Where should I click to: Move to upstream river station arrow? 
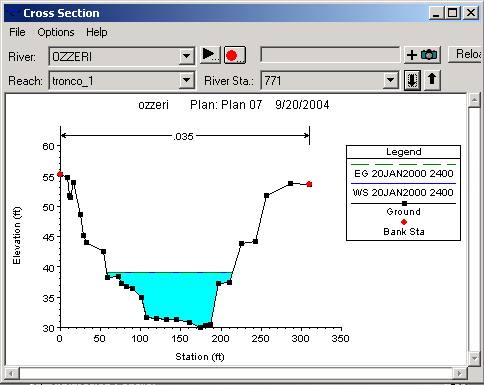tap(432, 80)
